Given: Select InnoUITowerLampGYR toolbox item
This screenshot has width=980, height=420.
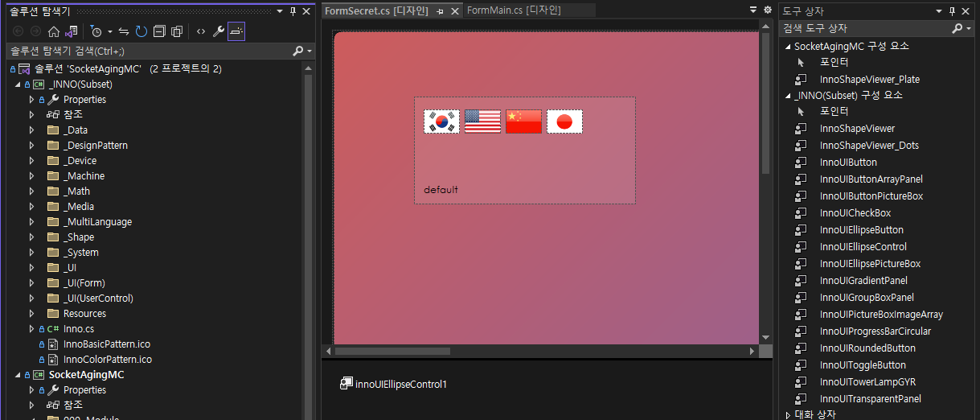Looking at the screenshot, I should pyautogui.click(x=867, y=381).
